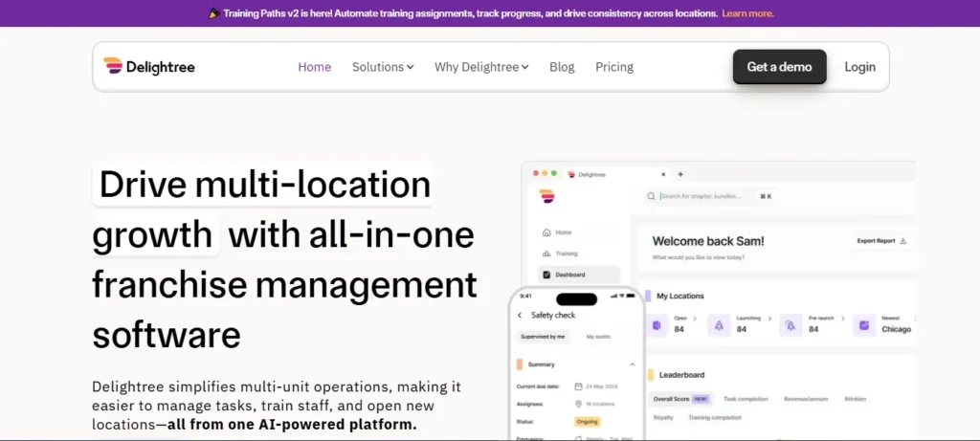Click the Get a demo button

[779, 67]
